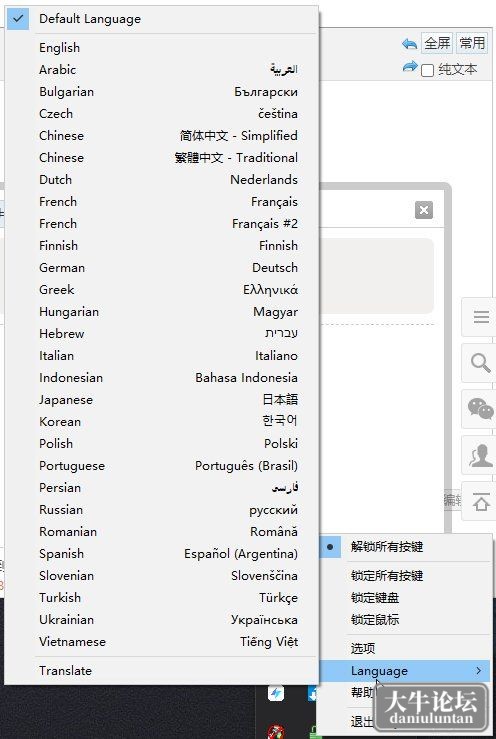This screenshot has height=739, width=496.
Task: Choose Hungarian Magyar language
Action: tap(162, 312)
